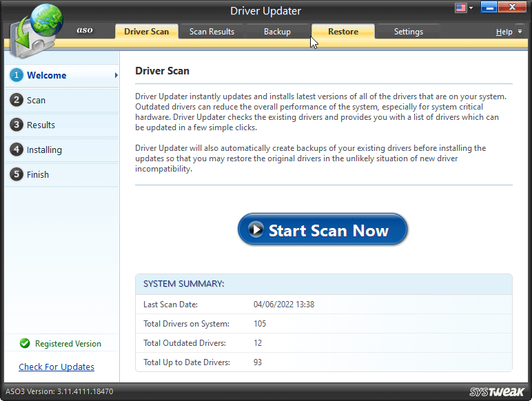Open the Help menu
Screen dimensions: 532x401
coord(504,32)
